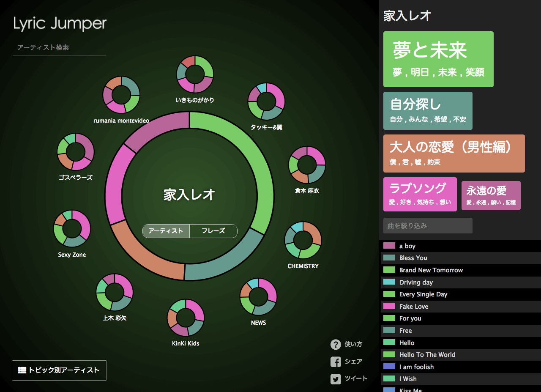Select the song Free
The width and height of the screenshot is (541, 392).
460,331
